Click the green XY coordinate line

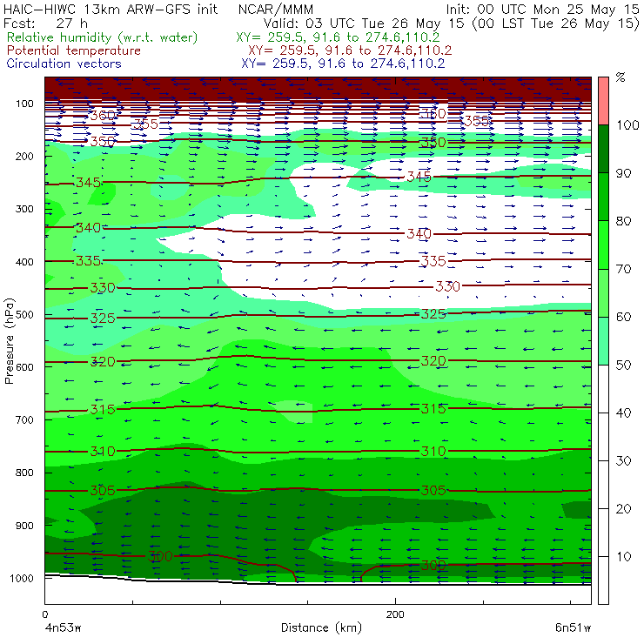tap(338, 37)
